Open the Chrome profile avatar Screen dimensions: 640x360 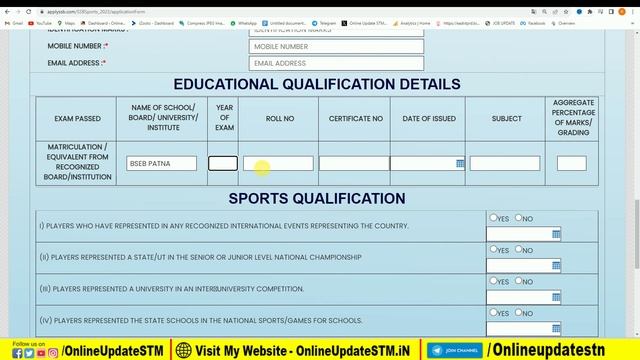622,12
